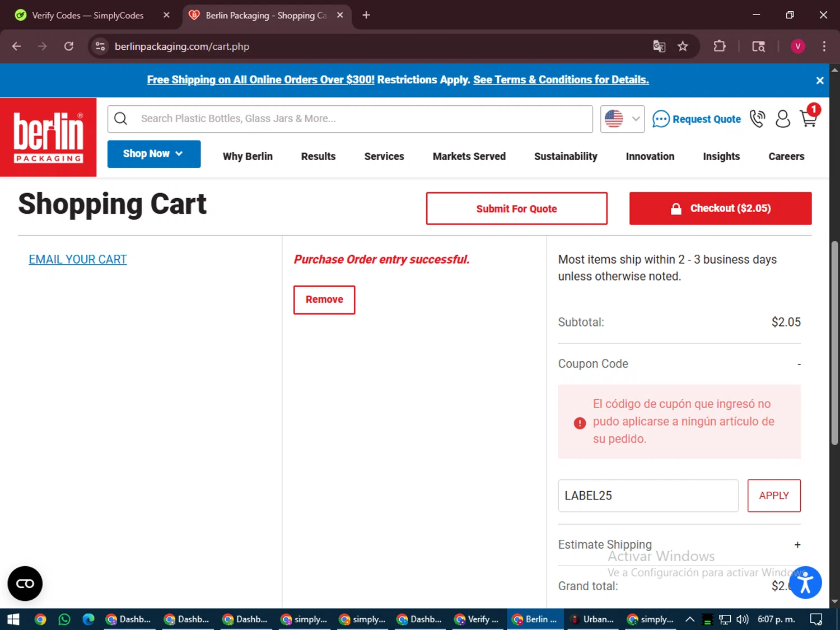Go back to previous page
Screen dimensions: 840x630
pyautogui.click(x=16, y=46)
